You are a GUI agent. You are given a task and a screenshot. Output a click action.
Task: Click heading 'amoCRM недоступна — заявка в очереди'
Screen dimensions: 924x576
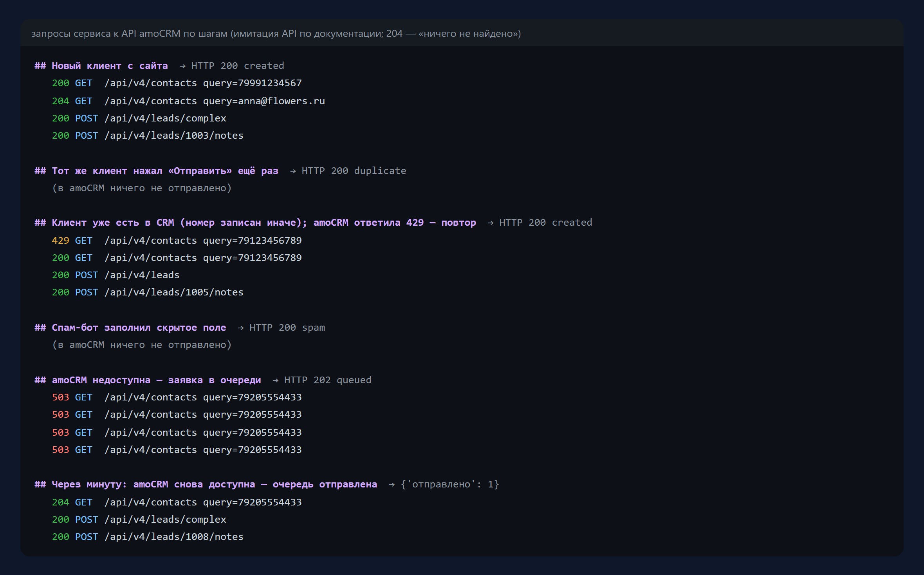click(x=148, y=380)
